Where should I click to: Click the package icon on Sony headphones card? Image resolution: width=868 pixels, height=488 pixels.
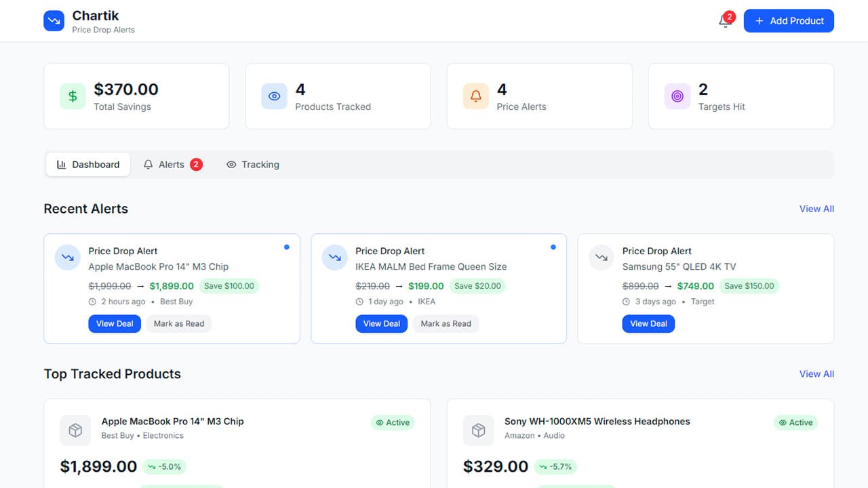coord(479,430)
